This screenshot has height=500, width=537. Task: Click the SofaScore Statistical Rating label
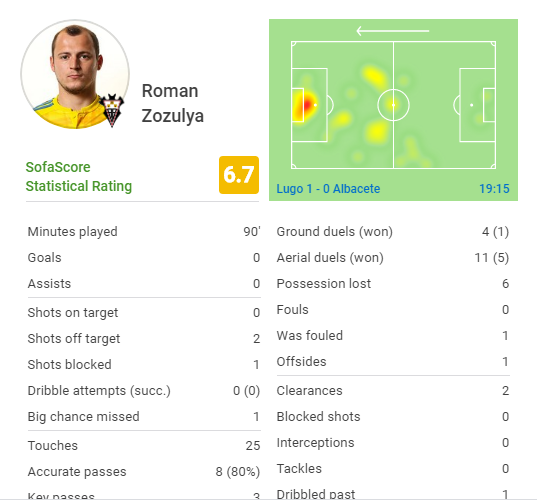(78, 177)
